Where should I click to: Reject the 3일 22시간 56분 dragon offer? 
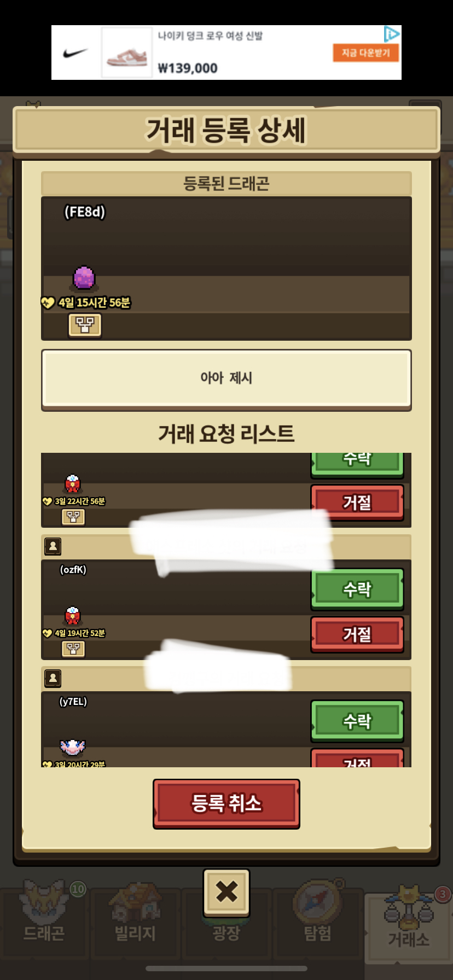click(x=357, y=502)
